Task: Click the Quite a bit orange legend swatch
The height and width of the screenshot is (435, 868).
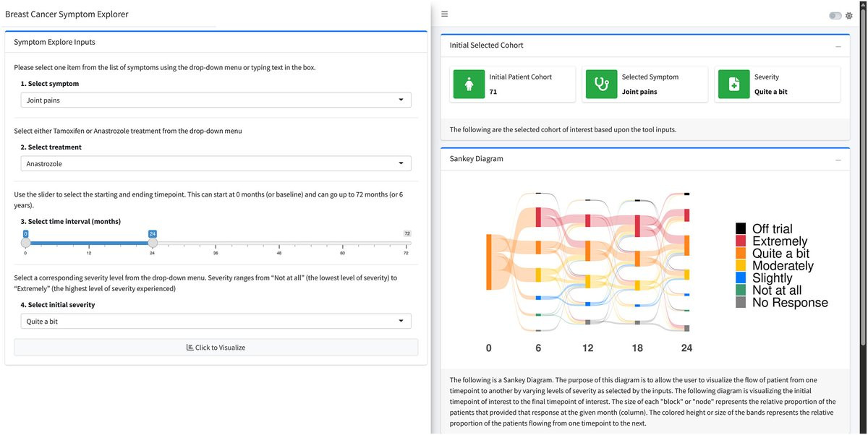Action: [741, 254]
